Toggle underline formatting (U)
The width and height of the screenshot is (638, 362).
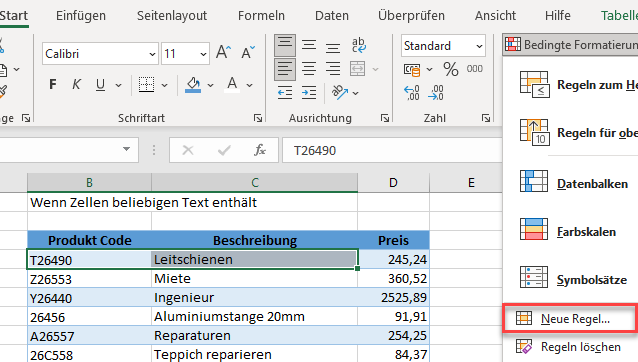click(x=100, y=85)
